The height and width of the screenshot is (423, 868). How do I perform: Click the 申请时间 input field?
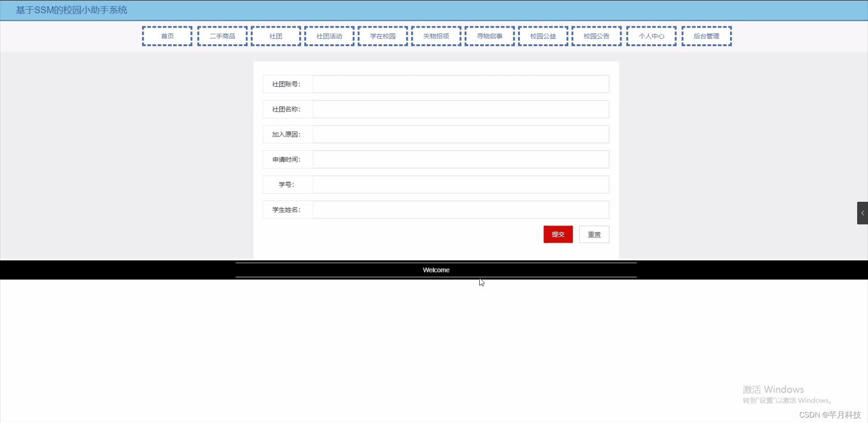pyautogui.click(x=461, y=159)
